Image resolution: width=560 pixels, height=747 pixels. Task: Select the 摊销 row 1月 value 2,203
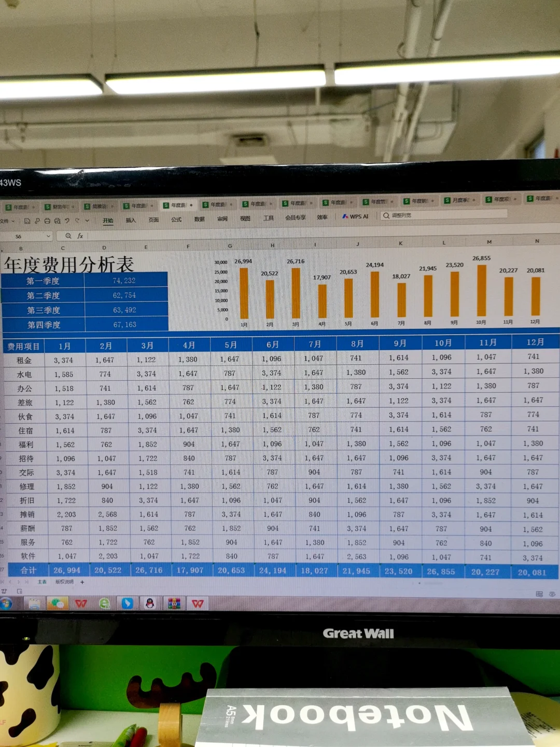pos(66,514)
